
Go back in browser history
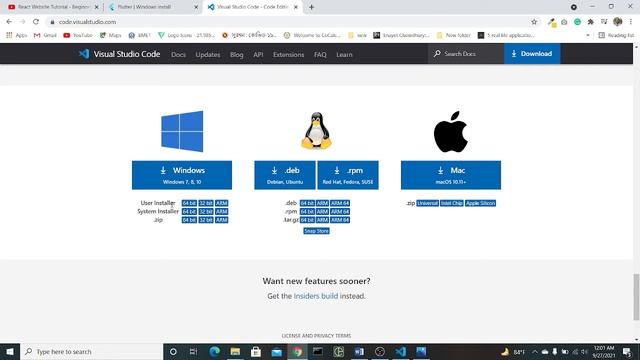9,22
